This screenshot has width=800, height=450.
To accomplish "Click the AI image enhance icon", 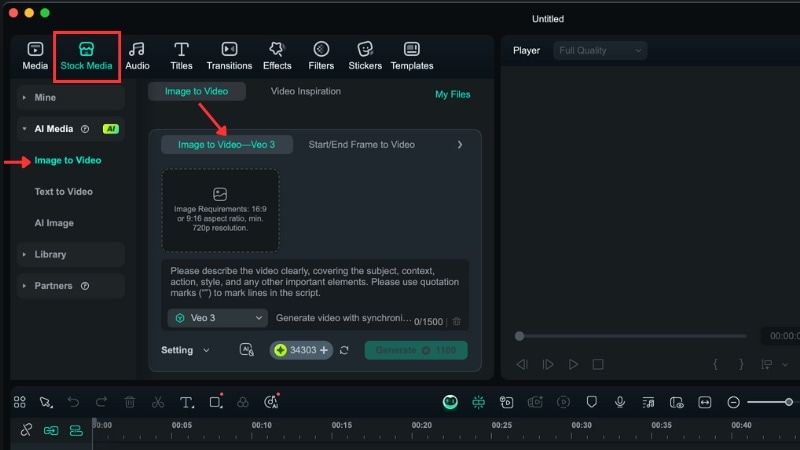I will pos(246,350).
